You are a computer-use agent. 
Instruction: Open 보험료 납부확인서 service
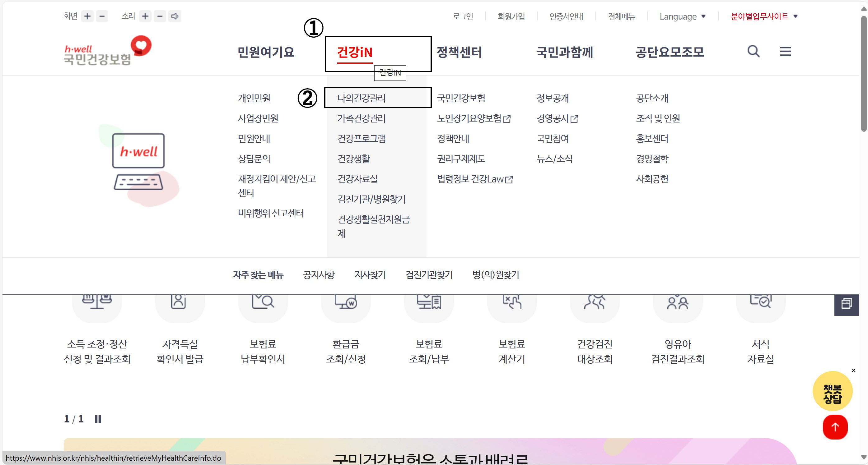point(263,330)
